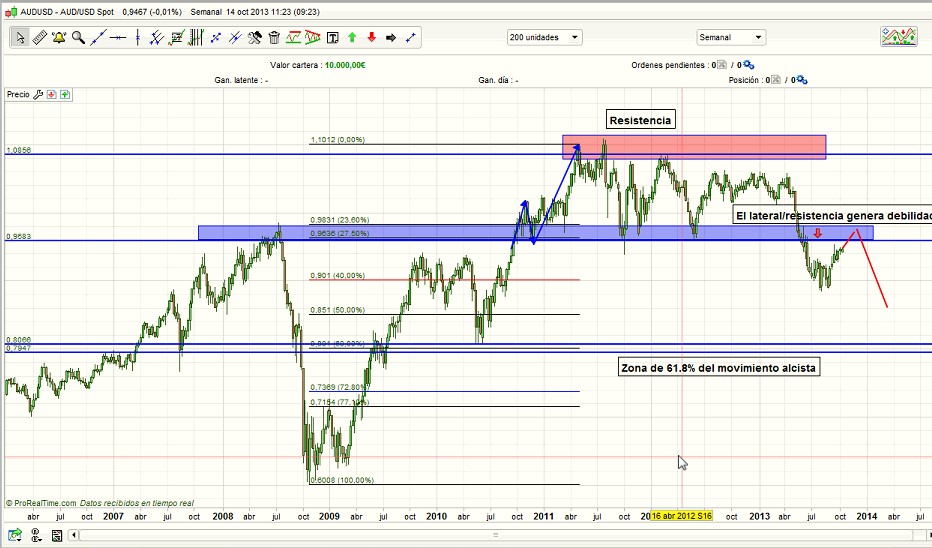Click the 0,851 (50,00%) Fibonacci label

(337, 310)
